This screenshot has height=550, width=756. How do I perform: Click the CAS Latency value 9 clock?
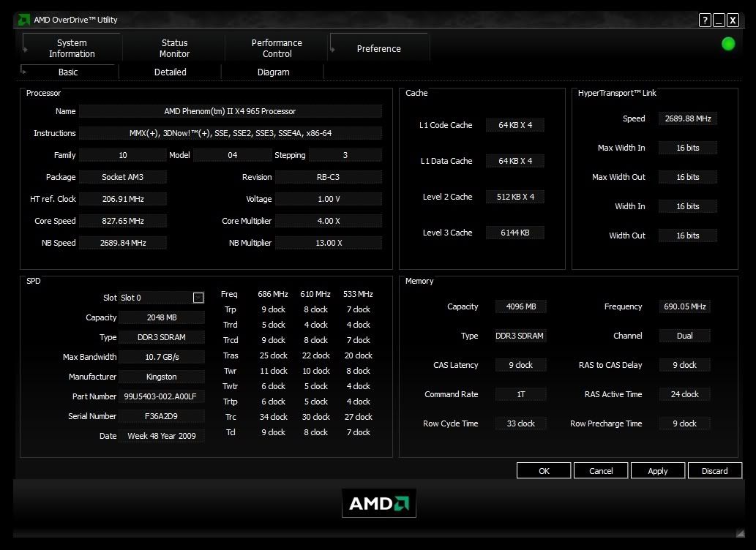point(521,366)
